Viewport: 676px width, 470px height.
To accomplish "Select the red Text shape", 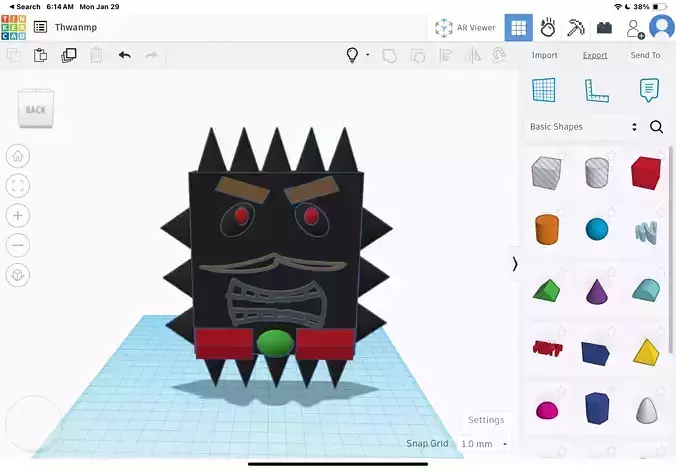I will point(547,348).
